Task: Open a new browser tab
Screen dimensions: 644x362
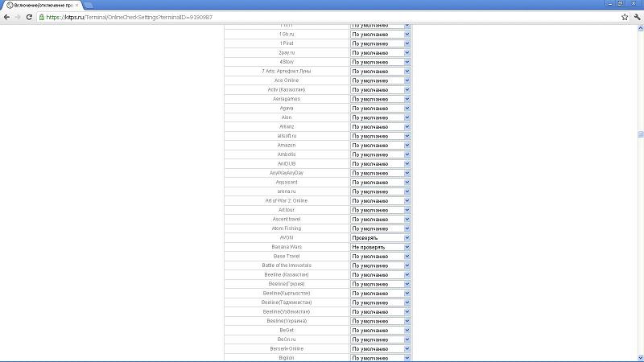Action: point(88,6)
